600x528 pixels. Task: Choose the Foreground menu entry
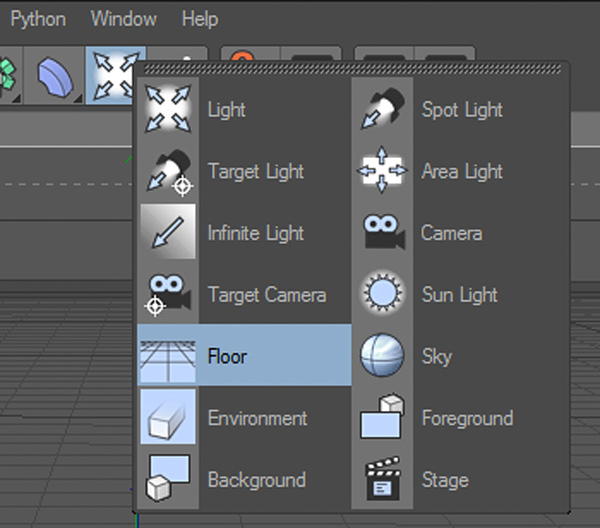click(x=459, y=417)
